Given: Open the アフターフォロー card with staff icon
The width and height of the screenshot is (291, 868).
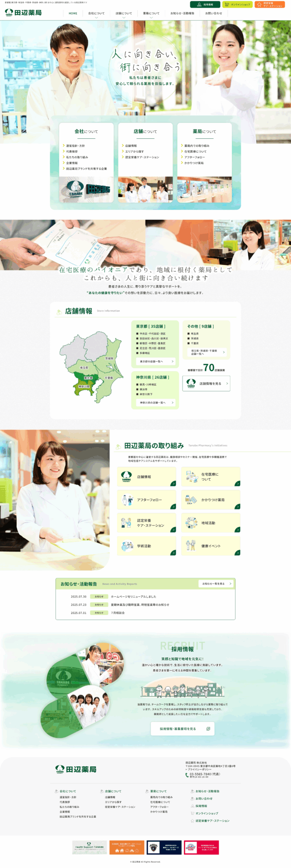Looking at the screenshot, I should (x=146, y=500).
